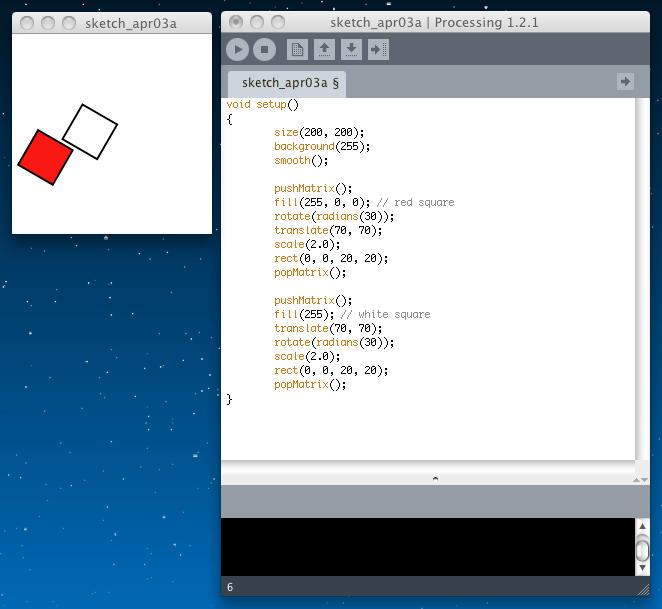The width and height of the screenshot is (662, 609).
Task: Create a new sketch with the New icon
Action: (297, 49)
